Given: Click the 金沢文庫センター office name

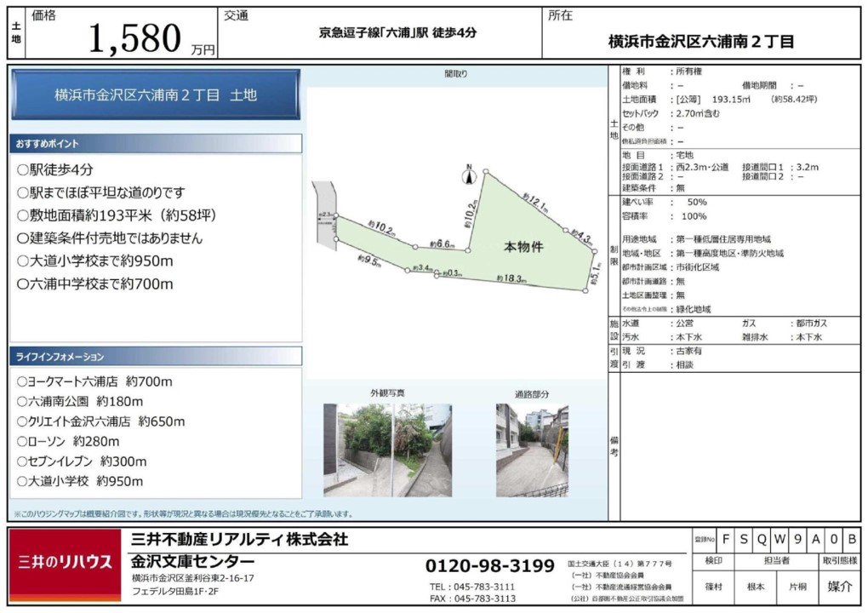Looking at the screenshot, I should pyautogui.click(x=192, y=561).
